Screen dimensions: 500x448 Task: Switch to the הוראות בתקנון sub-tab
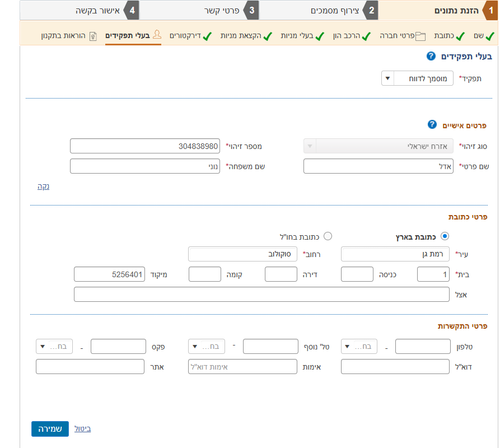69,36
